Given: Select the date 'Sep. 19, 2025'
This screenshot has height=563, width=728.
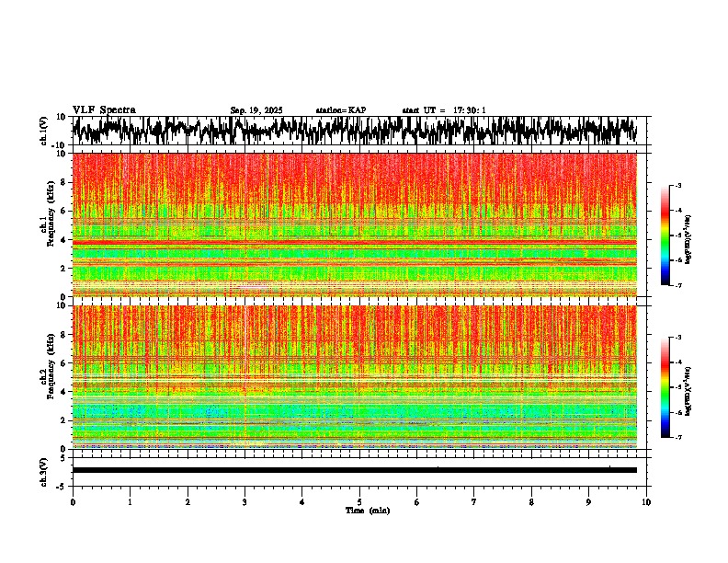Looking at the screenshot, I should pyautogui.click(x=256, y=110).
